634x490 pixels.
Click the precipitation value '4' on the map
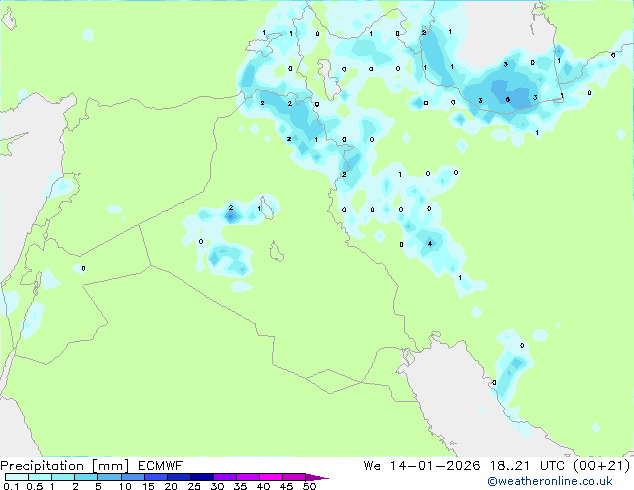[430, 243]
